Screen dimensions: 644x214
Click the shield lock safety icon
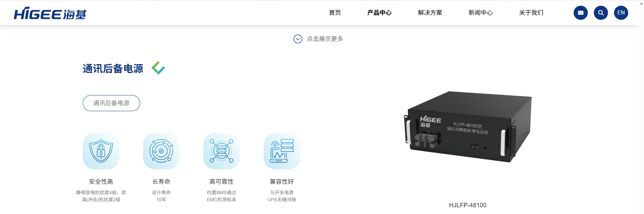pyautogui.click(x=101, y=151)
